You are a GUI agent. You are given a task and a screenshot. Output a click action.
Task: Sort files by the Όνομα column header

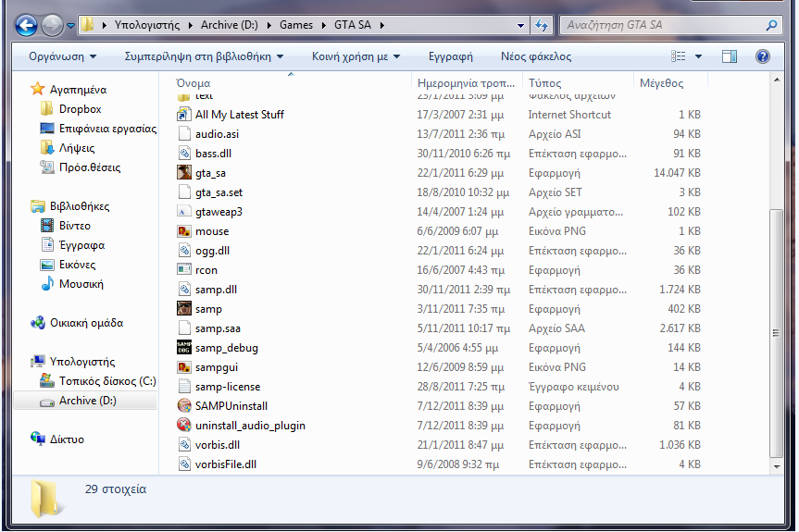pyautogui.click(x=194, y=83)
